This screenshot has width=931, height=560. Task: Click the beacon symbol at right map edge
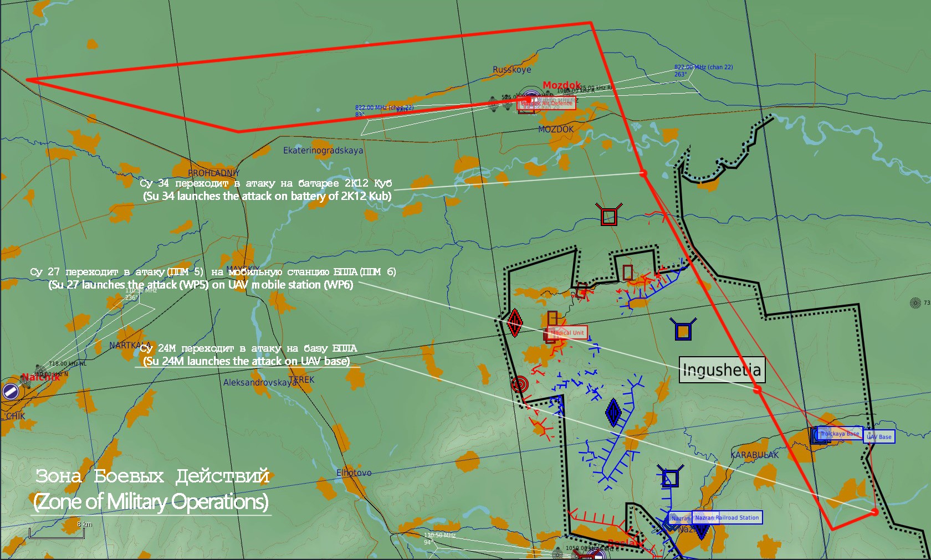click(x=915, y=302)
